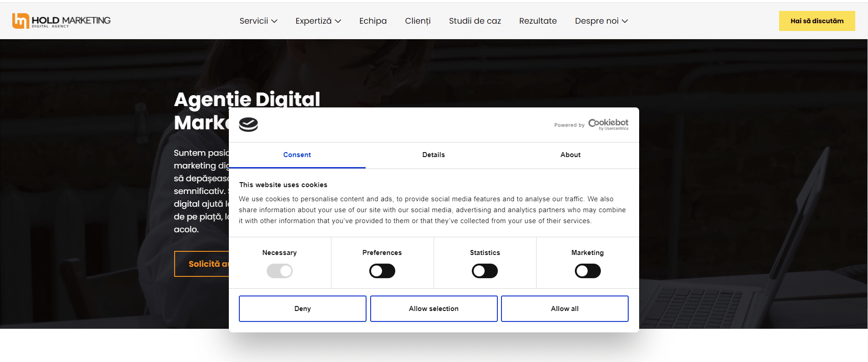Click the Deny button
The height and width of the screenshot is (362, 868).
point(303,309)
